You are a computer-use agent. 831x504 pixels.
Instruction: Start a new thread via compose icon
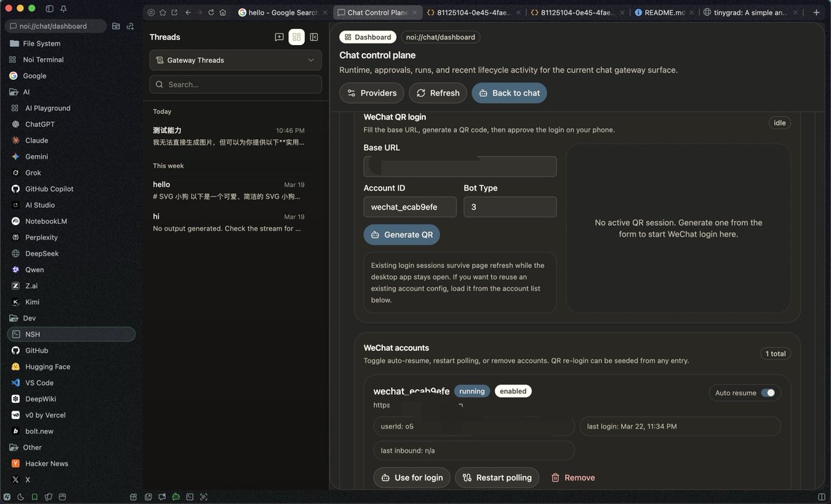tap(279, 37)
